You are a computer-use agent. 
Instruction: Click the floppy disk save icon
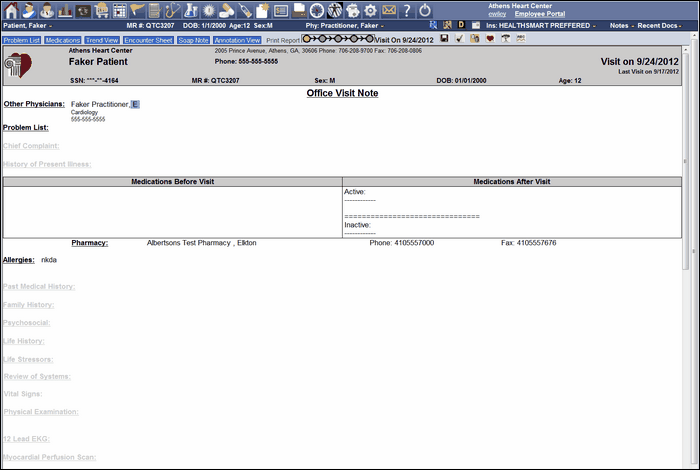(x=444, y=38)
